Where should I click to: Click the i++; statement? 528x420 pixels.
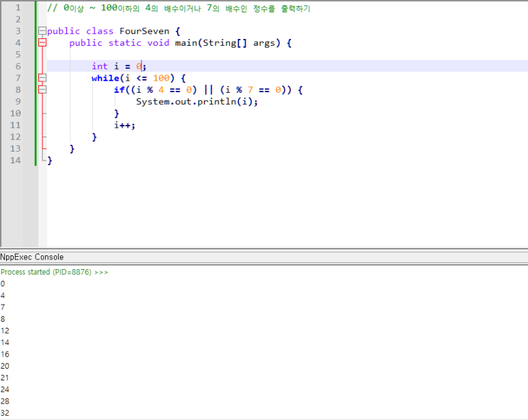tap(124, 126)
